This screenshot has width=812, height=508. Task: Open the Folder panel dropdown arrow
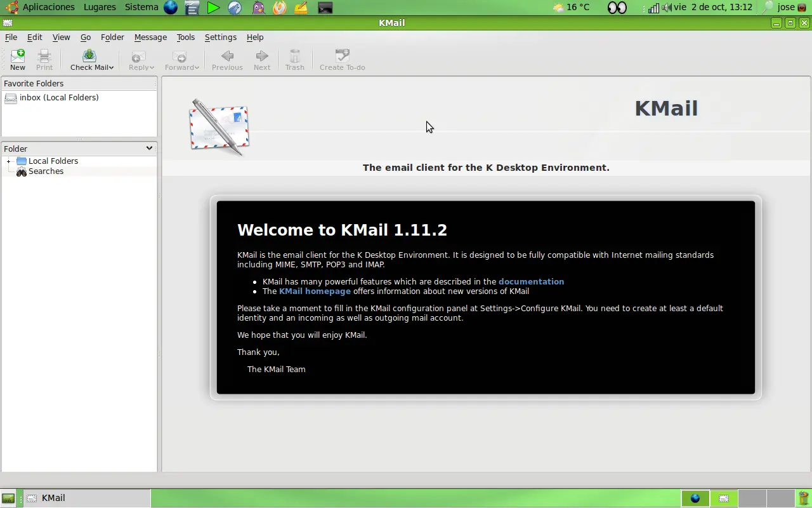tap(149, 148)
